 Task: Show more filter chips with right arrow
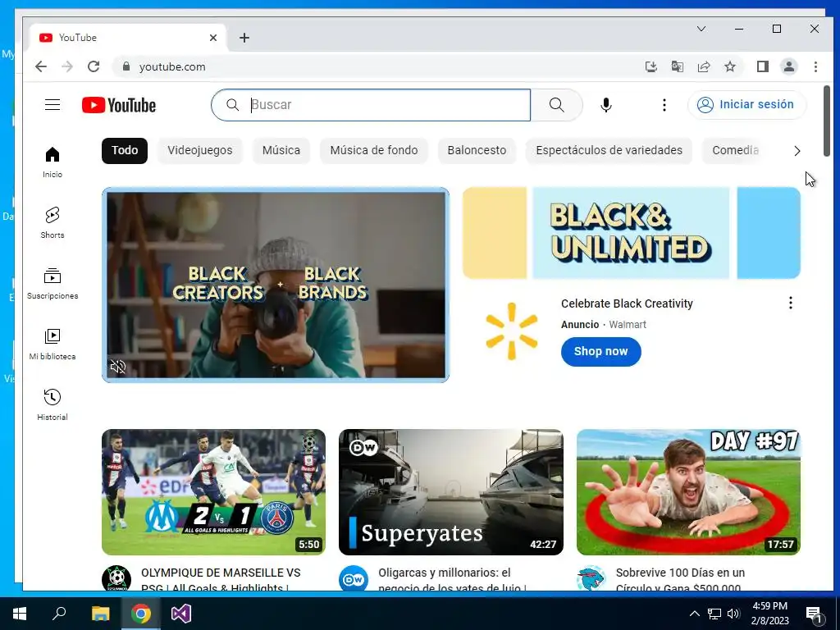click(797, 151)
